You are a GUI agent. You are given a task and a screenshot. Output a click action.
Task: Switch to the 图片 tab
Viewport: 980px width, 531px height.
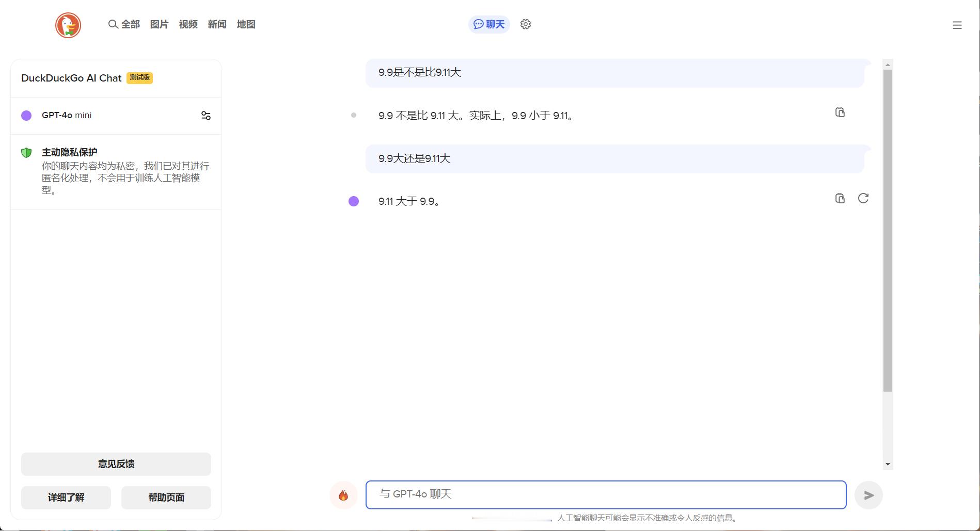pyautogui.click(x=160, y=24)
